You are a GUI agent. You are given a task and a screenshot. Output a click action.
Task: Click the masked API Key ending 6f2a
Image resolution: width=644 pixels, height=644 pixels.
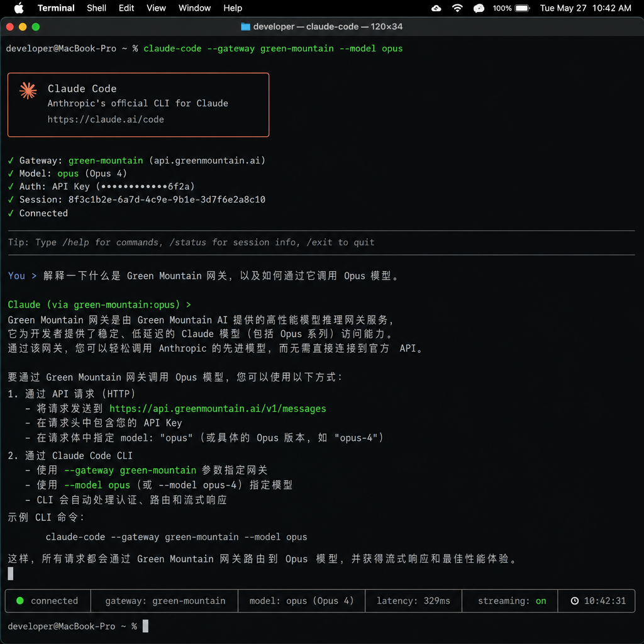click(x=145, y=186)
